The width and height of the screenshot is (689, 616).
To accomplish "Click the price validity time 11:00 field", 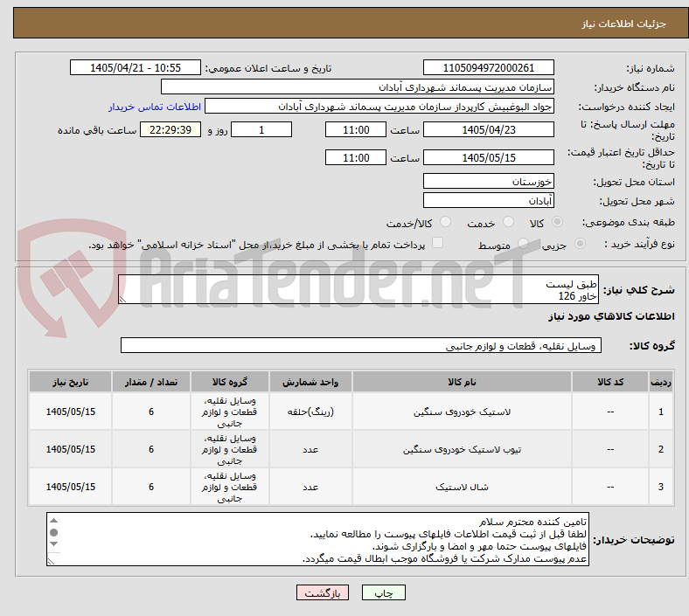I will coord(356,157).
